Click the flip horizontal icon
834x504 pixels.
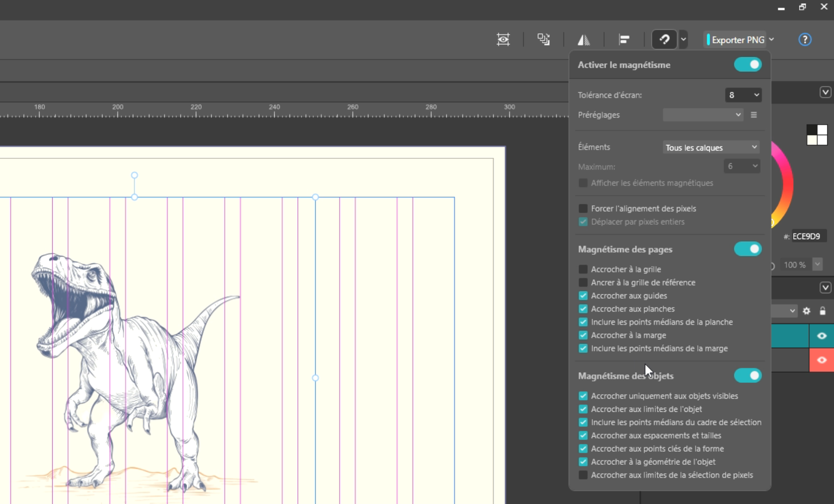[584, 40]
